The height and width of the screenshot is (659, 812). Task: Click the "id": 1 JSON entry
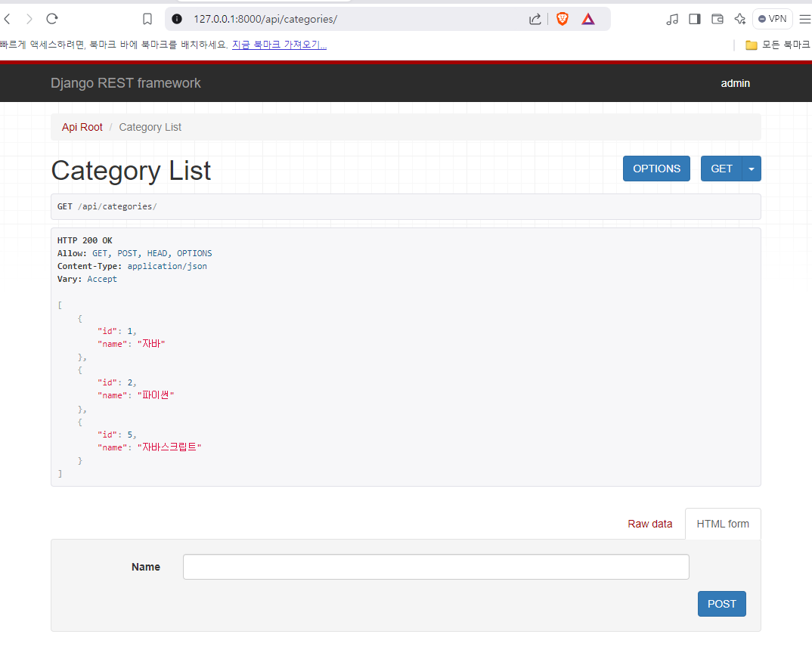pyautogui.click(x=117, y=331)
